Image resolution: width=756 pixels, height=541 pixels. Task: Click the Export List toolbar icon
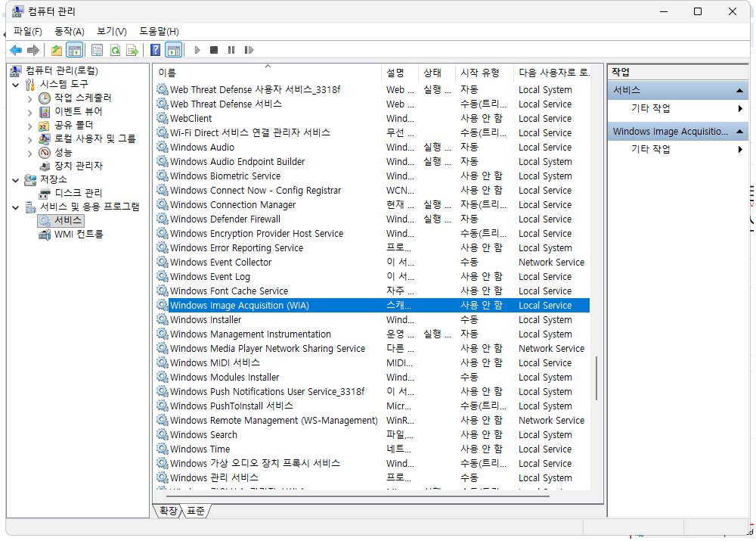(132, 50)
